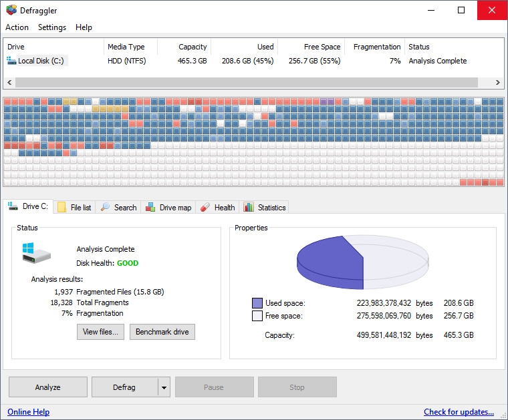The image size is (508, 420).
Task: Click the Benchmark drive button
Action: click(x=162, y=332)
